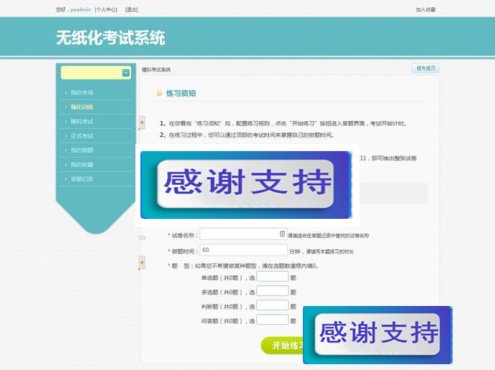This screenshot has width=495, height=370.
Task: Click the peadmin username text
Action: 81,10
